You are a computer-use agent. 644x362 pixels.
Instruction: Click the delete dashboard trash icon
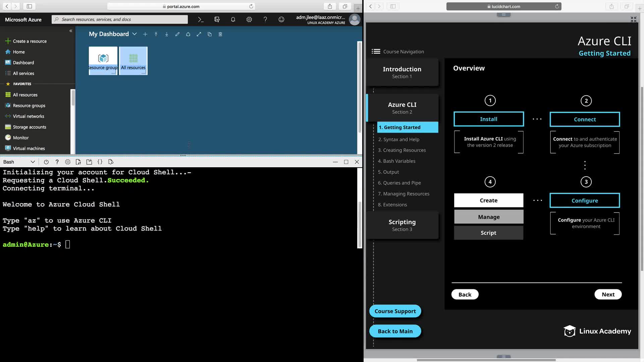pyautogui.click(x=220, y=34)
